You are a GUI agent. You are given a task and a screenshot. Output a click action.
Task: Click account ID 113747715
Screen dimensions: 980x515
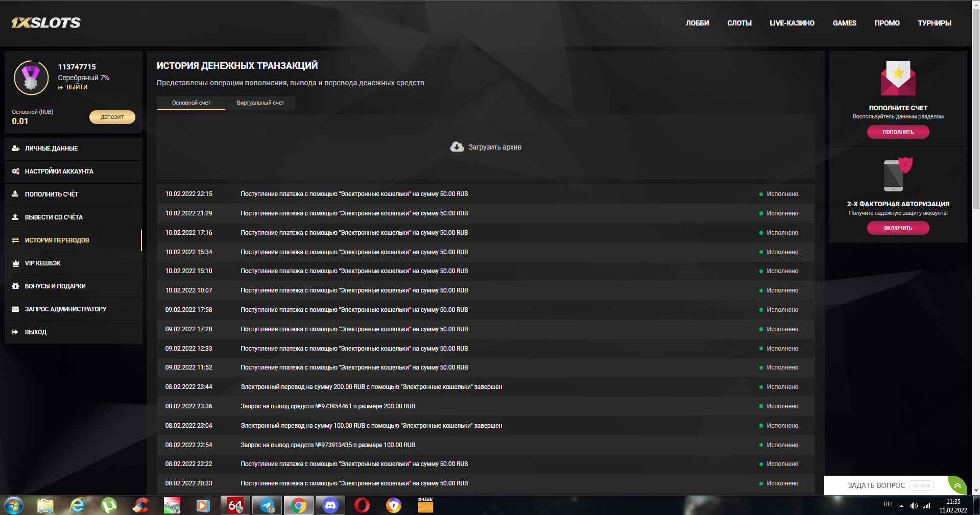(x=77, y=67)
